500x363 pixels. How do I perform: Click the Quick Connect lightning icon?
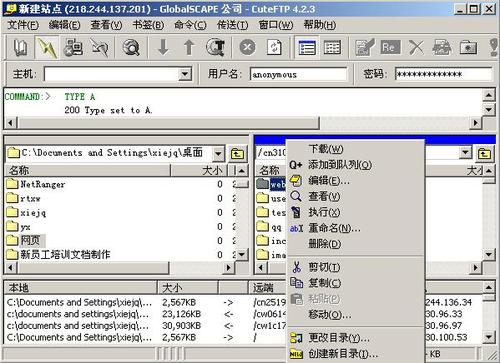click(x=47, y=47)
